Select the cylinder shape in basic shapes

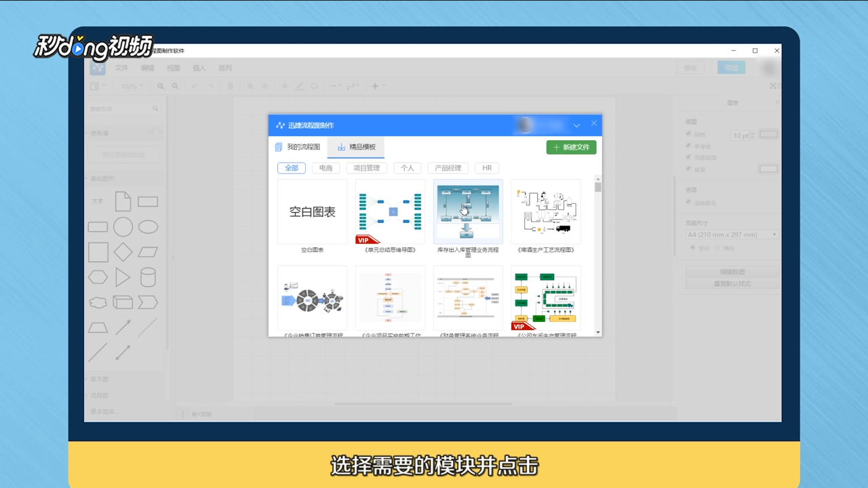(x=148, y=277)
